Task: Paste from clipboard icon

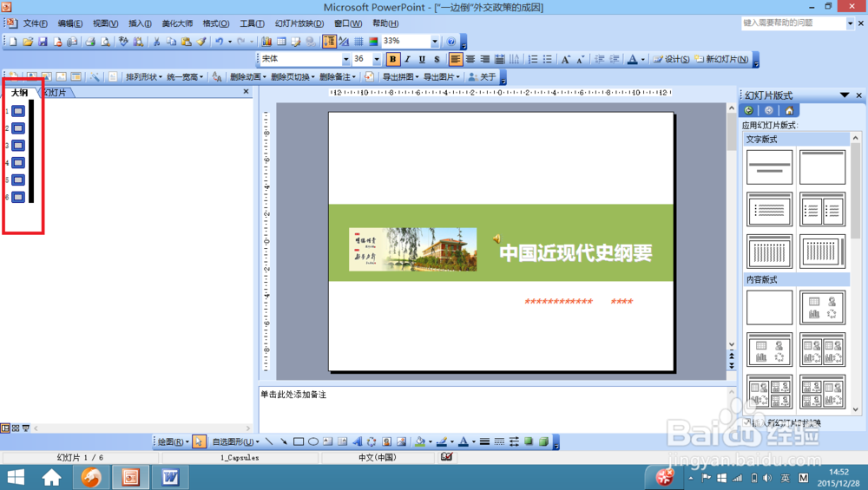Action: [187, 42]
